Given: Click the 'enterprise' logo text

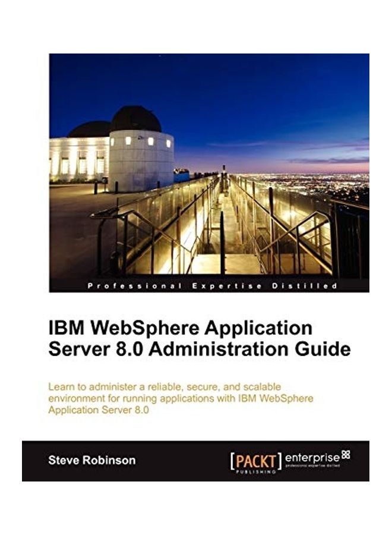Looking at the screenshot, I should pos(312,457).
